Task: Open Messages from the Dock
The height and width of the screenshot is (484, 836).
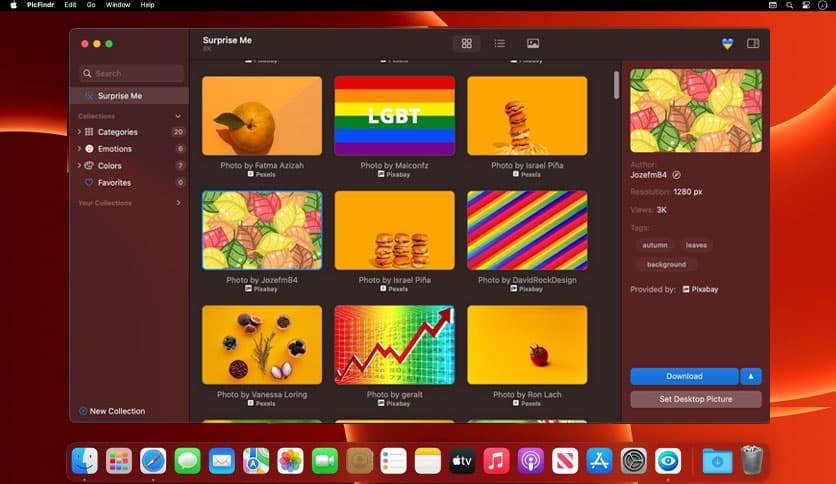Action: coord(188,461)
